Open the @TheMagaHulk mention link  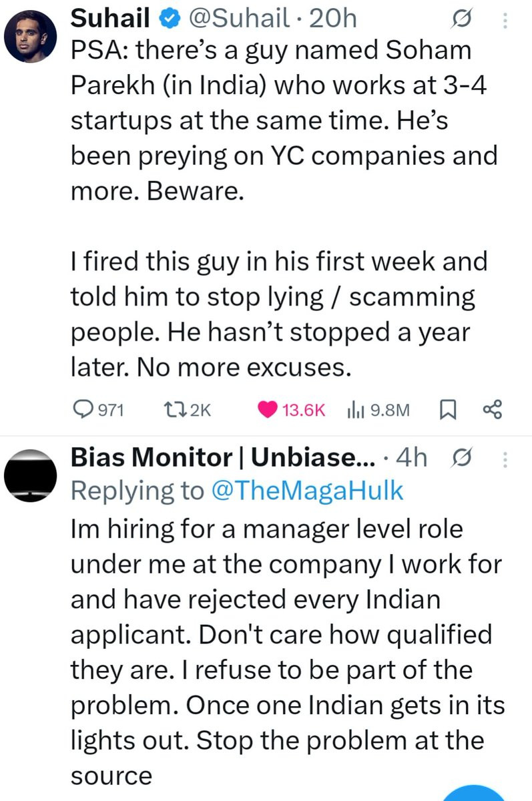307,491
